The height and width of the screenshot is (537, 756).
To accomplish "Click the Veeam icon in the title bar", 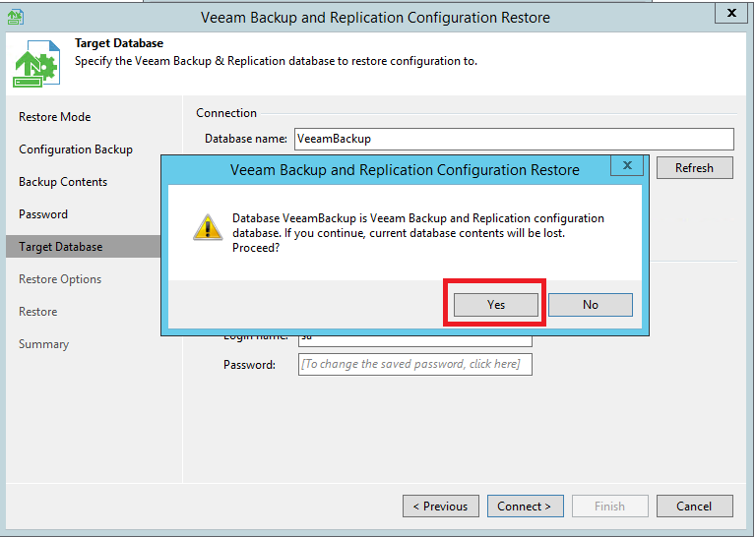I will [x=16, y=17].
